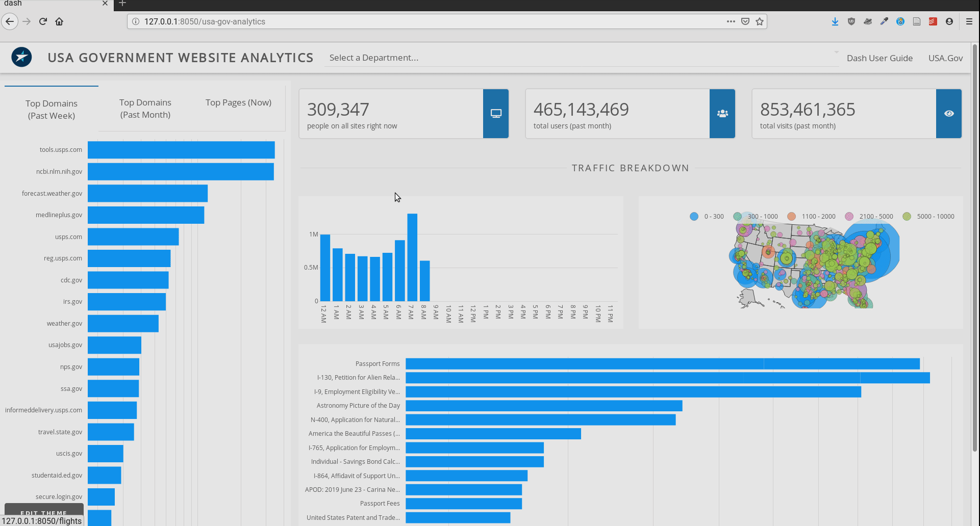Switch to Top Domains (Past Month) tab
Image resolution: width=980 pixels, height=526 pixels.
click(x=145, y=109)
